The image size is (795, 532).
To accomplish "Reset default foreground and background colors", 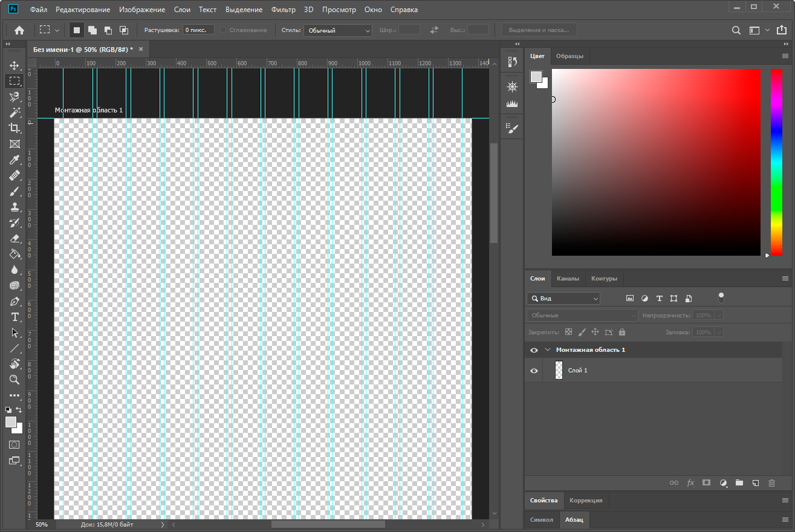I will [8, 409].
